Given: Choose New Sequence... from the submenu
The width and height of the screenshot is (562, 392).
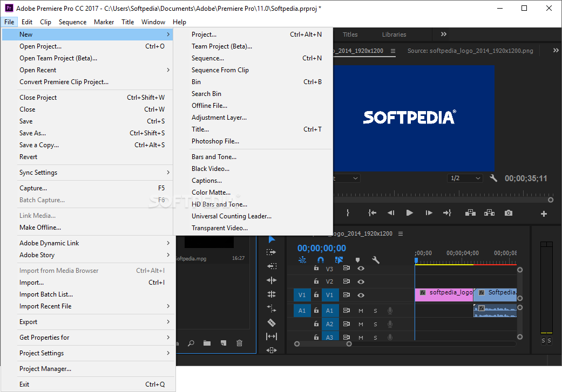Looking at the screenshot, I should [253, 58].
